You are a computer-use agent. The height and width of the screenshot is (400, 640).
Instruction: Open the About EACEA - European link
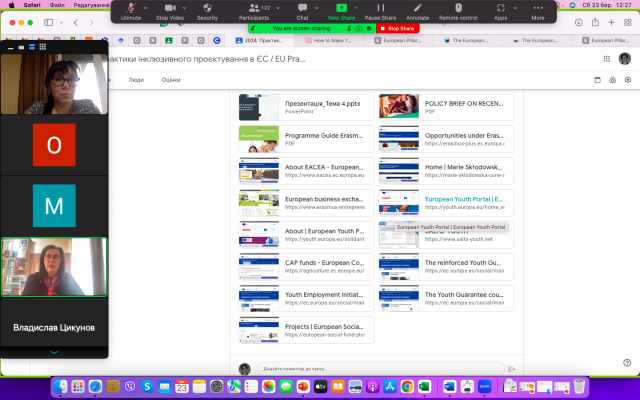coord(306,171)
